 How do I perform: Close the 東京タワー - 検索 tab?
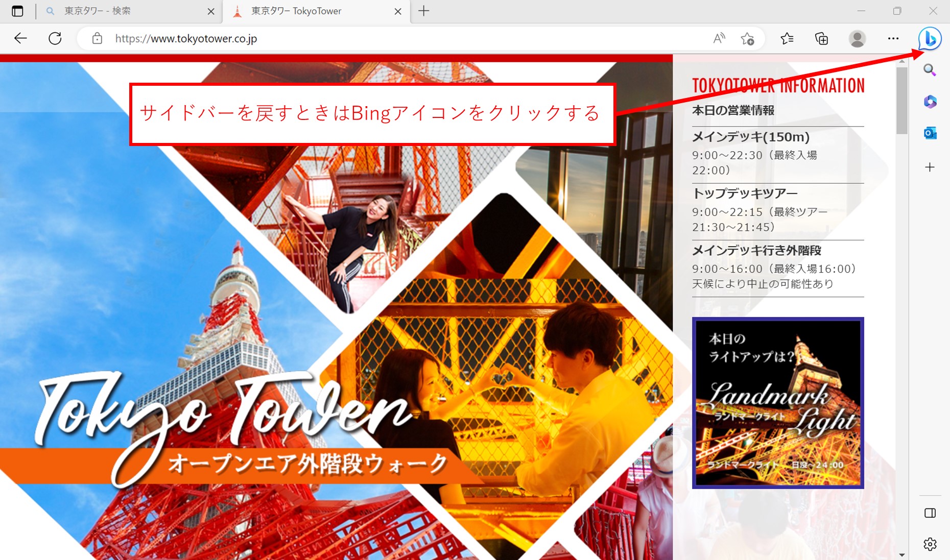[210, 11]
